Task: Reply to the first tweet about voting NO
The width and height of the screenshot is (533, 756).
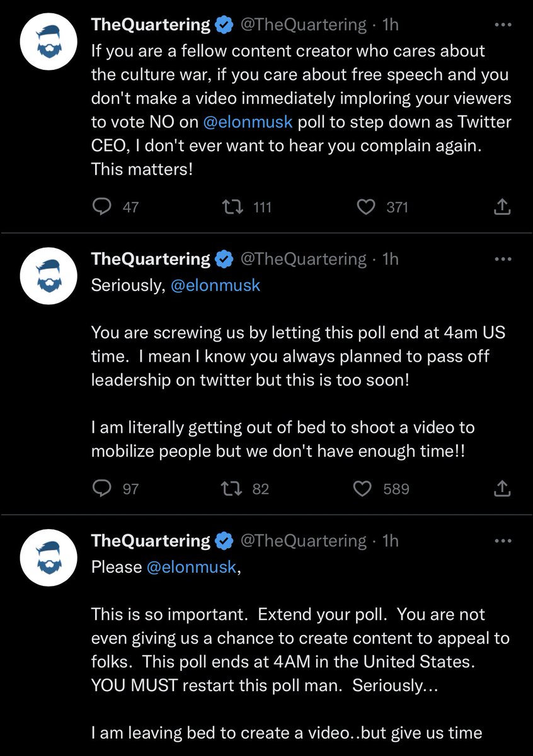Action: point(101,207)
